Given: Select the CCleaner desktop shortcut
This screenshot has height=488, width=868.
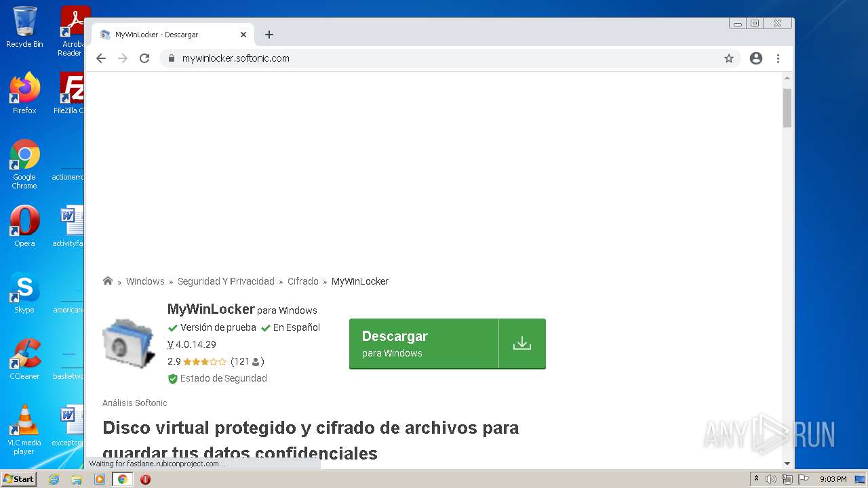Looking at the screenshot, I should 24,359.
